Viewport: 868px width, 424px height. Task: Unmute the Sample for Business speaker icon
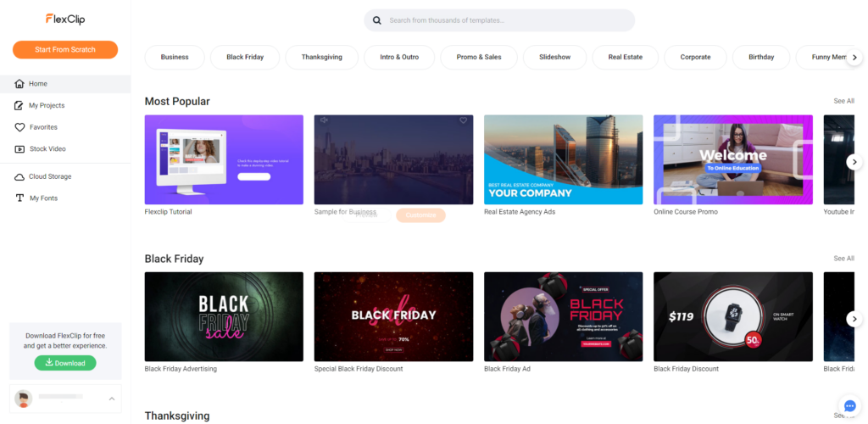325,120
